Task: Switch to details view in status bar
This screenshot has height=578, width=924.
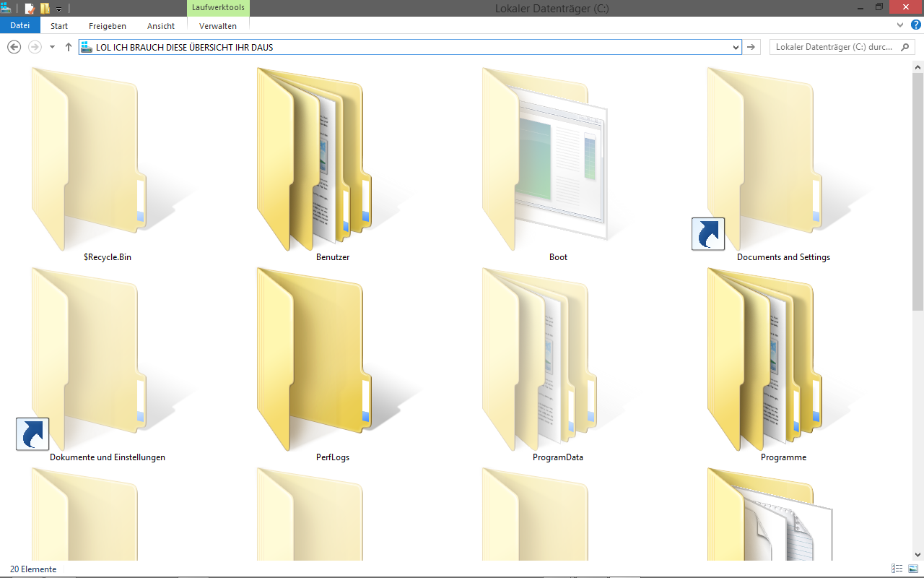Action: pyautogui.click(x=897, y=569)
